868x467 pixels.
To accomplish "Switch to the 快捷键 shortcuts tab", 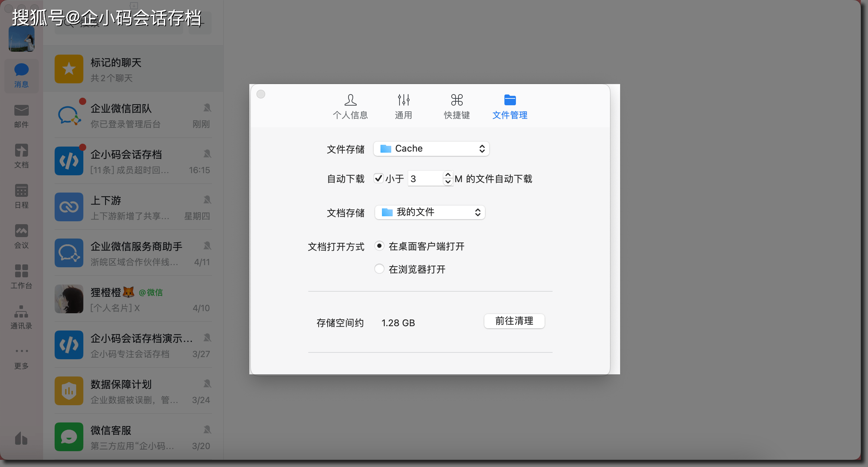I will (x=457, y=107).
